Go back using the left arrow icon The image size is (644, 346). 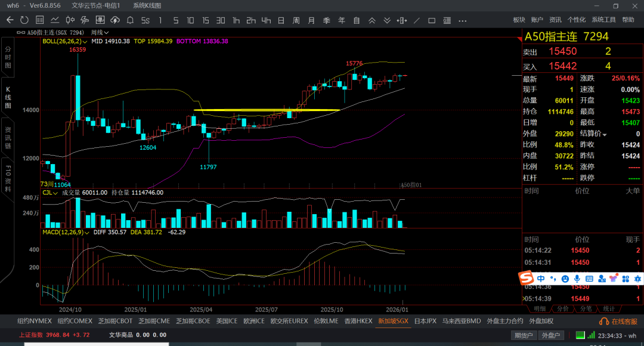coord(10,20)
